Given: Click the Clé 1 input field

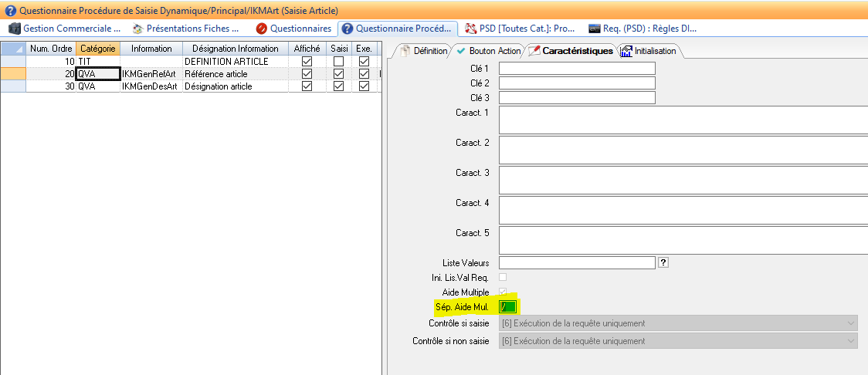Looking at the screenshot, I should point(577,68).
